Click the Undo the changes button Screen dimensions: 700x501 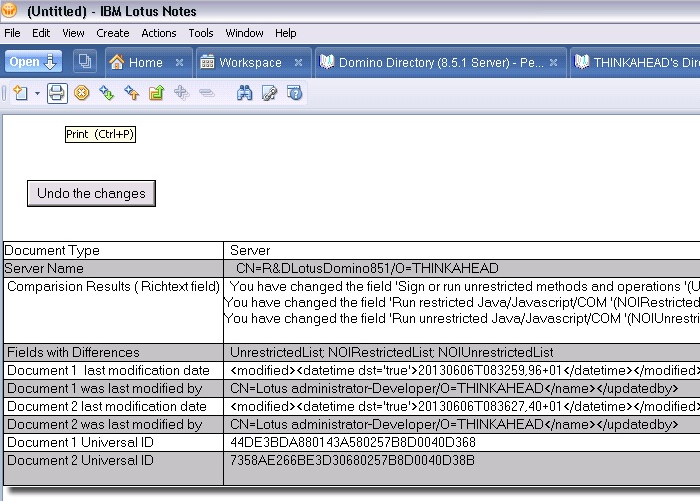point(92,193)
